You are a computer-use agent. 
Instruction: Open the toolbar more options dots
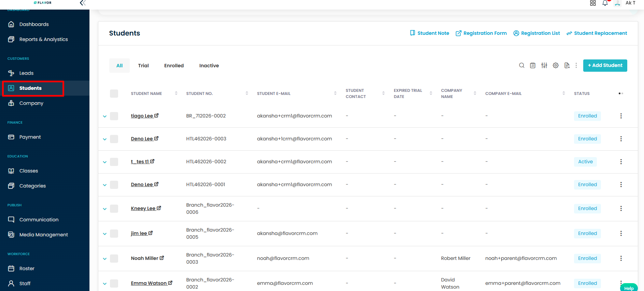click(576, 65)
